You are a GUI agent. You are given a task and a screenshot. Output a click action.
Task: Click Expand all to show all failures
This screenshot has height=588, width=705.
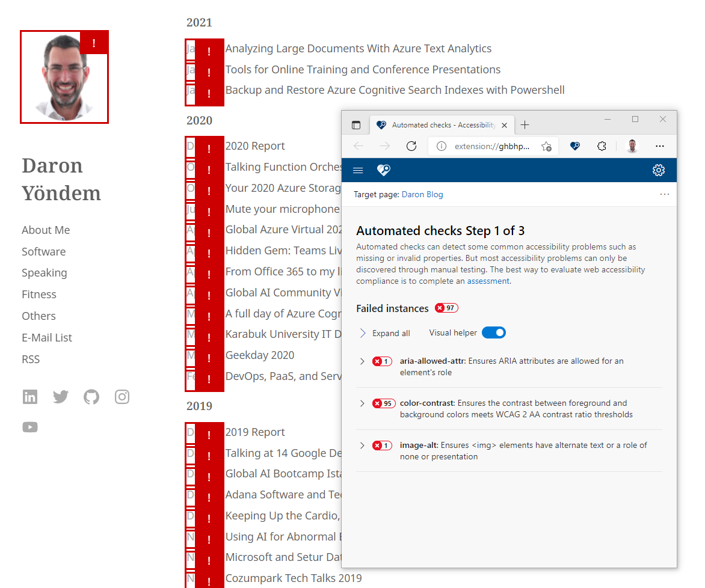[x=385, y=332]
